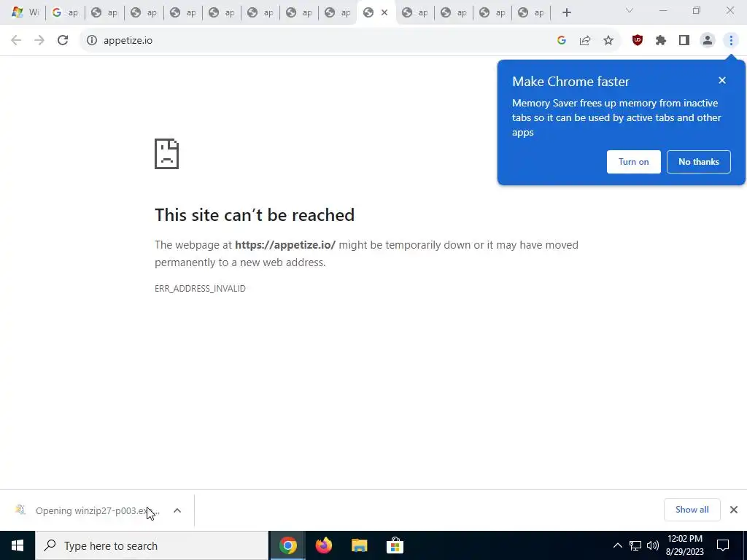747x560 pixels.
Task: Share this page icon
Action: point(585,41)
